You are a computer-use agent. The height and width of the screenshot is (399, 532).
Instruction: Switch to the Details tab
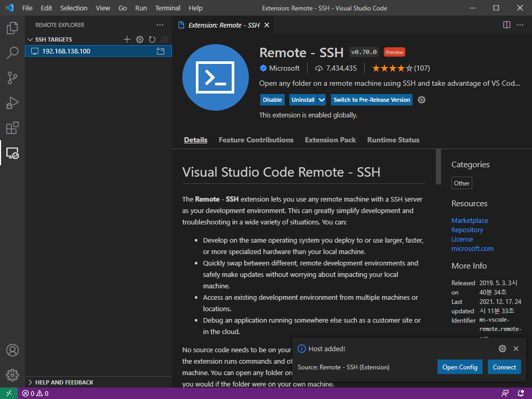[x=195, y=140]
